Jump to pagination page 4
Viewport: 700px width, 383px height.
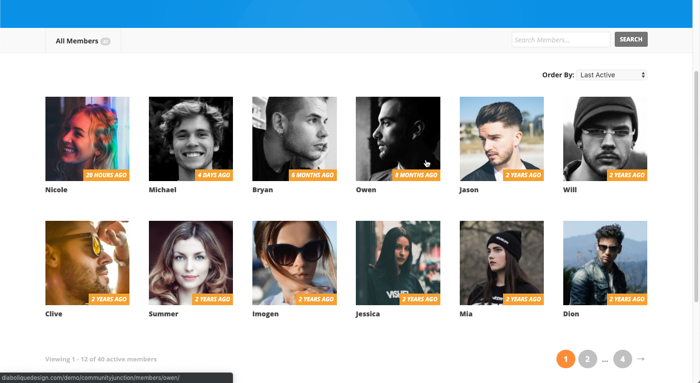tap(622, 359)
